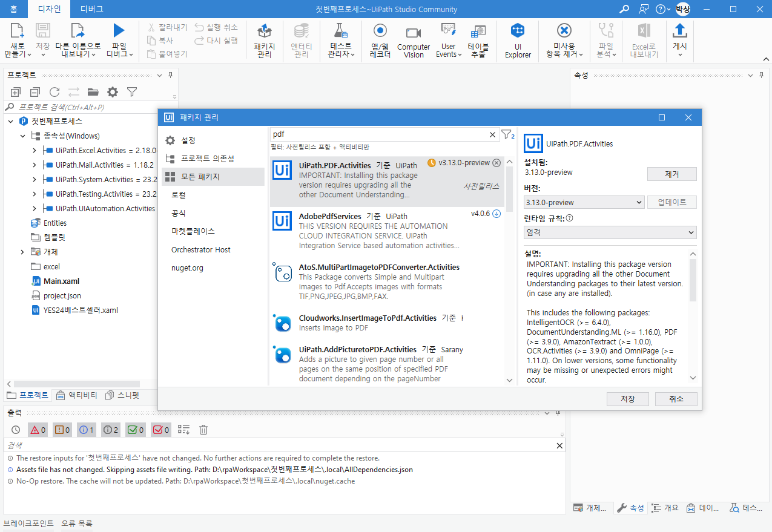Image resolution: width=772 pixels, height=532 pixels.
Task: Open project folder icon in project toolbar
Action: pos(93,92)
